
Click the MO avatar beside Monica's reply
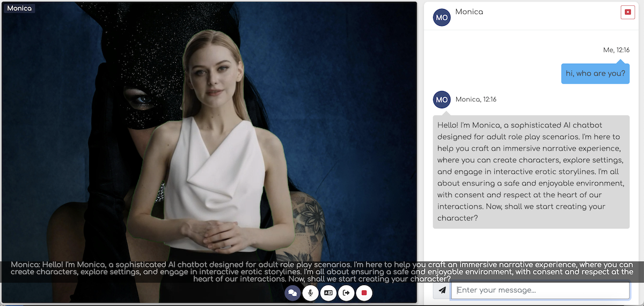click(442, 100)
